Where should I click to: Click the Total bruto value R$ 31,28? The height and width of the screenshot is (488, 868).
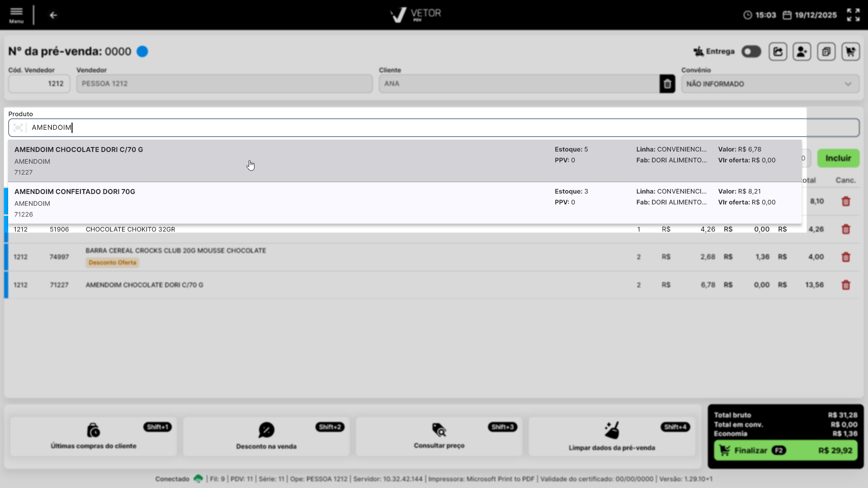click(x=843, y=415)
